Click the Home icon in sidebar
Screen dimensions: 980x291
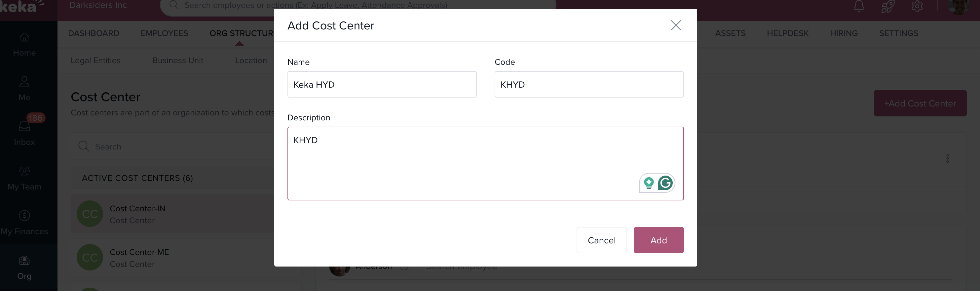tap(24, 37)
